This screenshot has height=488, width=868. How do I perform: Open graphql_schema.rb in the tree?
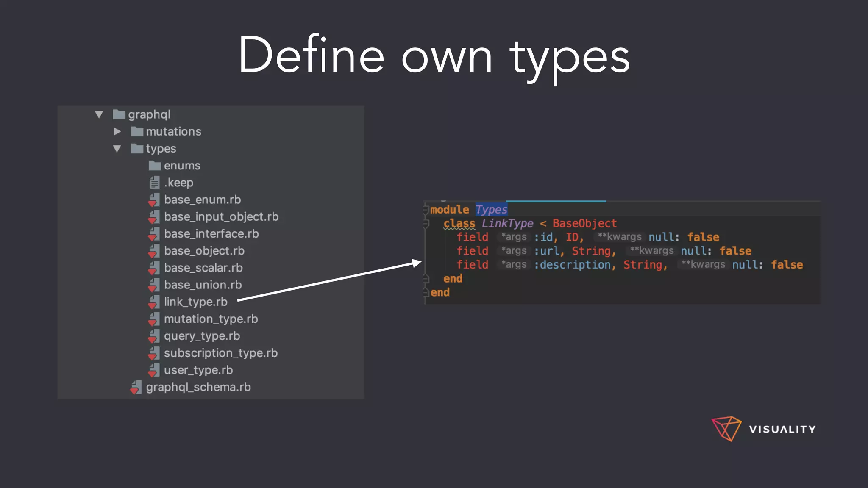(198, 387)
